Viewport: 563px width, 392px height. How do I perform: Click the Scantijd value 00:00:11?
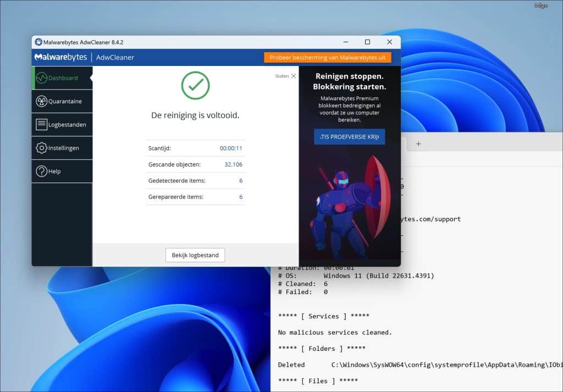point(231,148)
